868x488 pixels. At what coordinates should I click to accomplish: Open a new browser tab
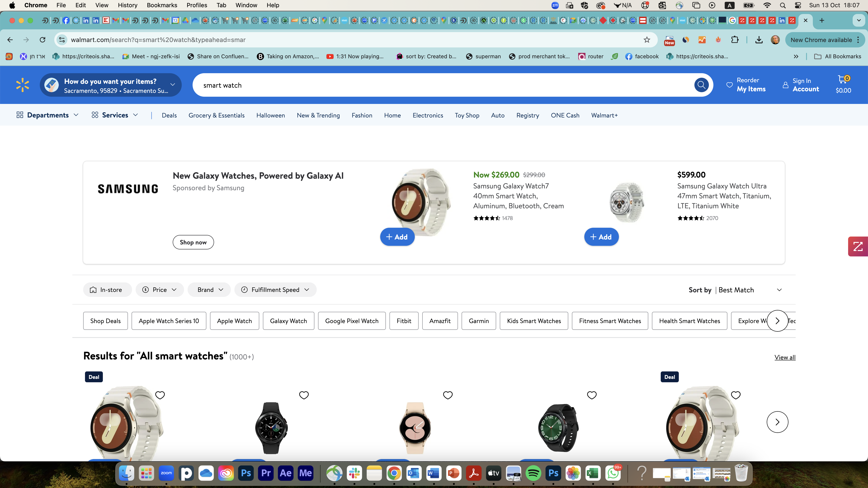click(x=822, y=21)
